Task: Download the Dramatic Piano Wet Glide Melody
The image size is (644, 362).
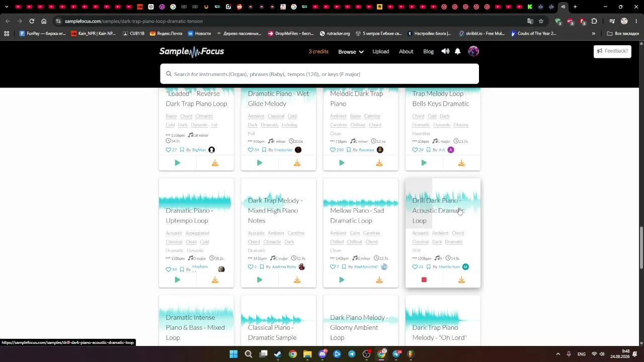Action: [297, 163]
